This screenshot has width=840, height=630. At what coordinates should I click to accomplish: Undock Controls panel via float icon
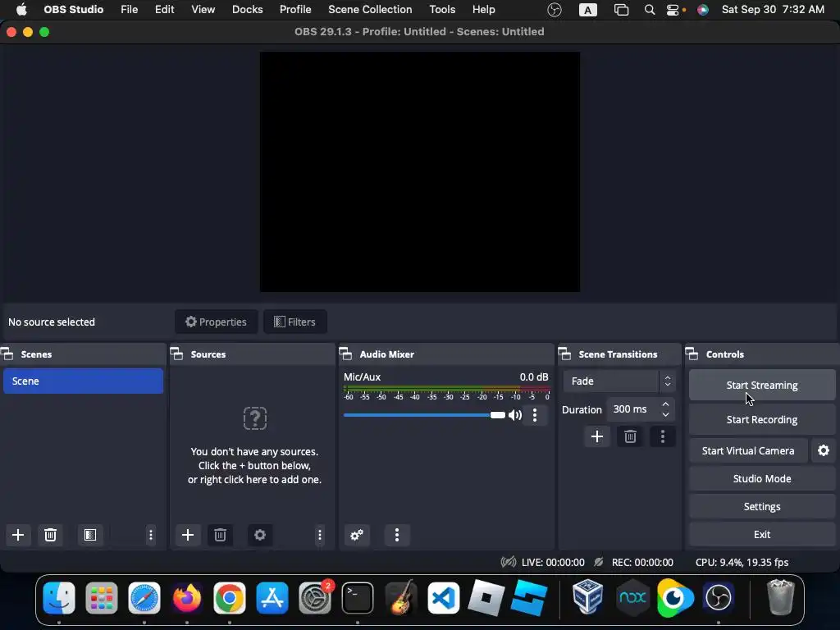click(692, 354)
